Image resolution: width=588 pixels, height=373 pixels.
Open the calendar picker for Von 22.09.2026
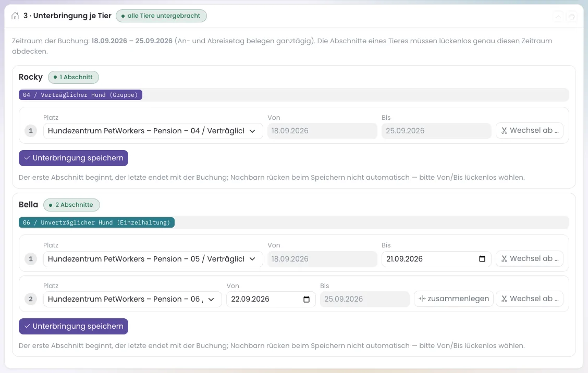(x=307, y=299)
